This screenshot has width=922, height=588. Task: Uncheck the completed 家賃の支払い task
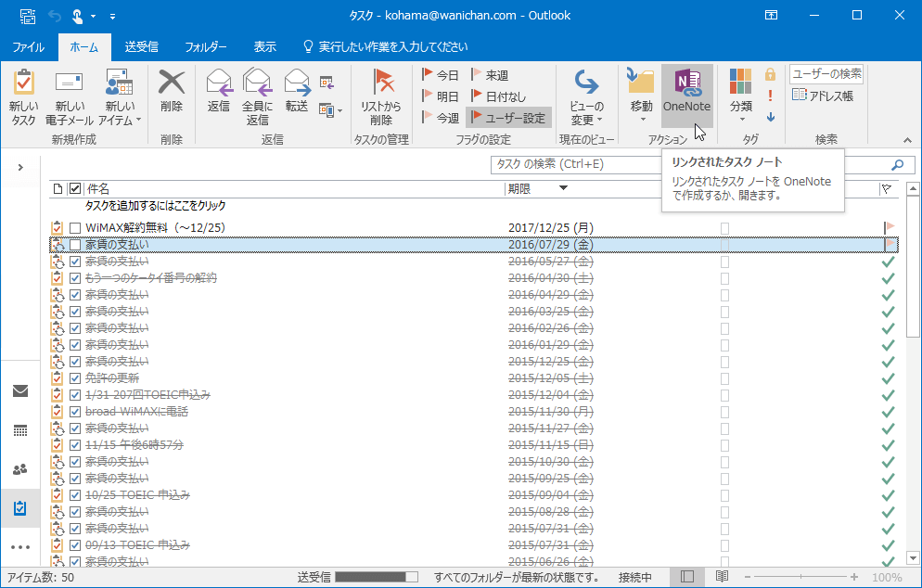coord(75,261)
